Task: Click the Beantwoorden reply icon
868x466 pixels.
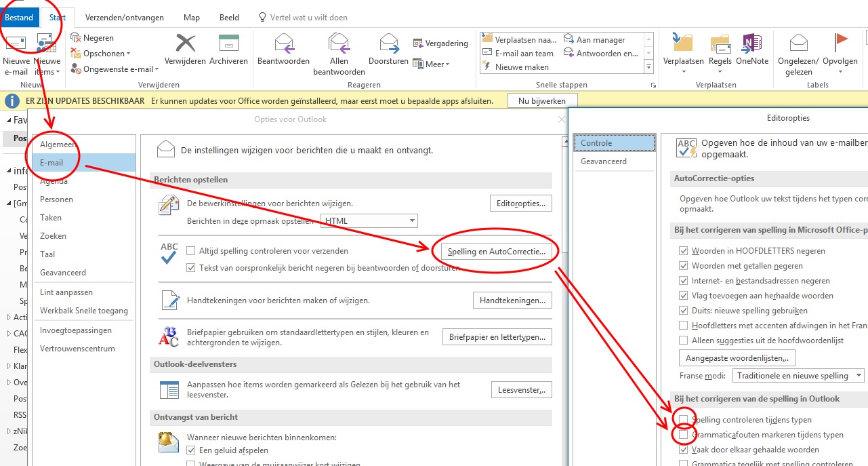Action: (x=283, y=43)
